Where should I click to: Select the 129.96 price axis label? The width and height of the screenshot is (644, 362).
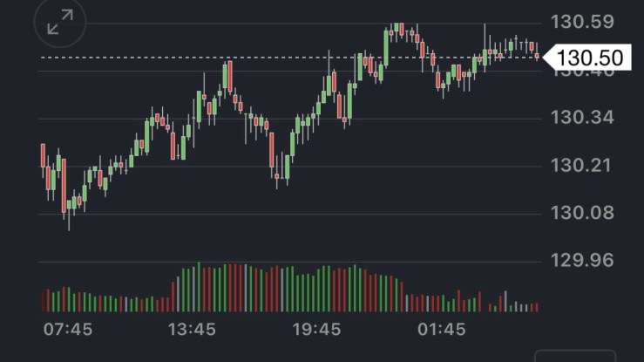(590, 260)
